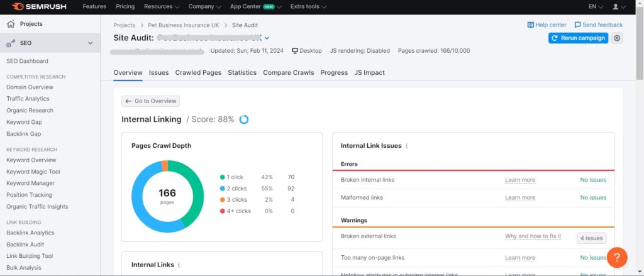Expand the Company menu
Viewport: 644px width, 276px height.
click(204, 6)
